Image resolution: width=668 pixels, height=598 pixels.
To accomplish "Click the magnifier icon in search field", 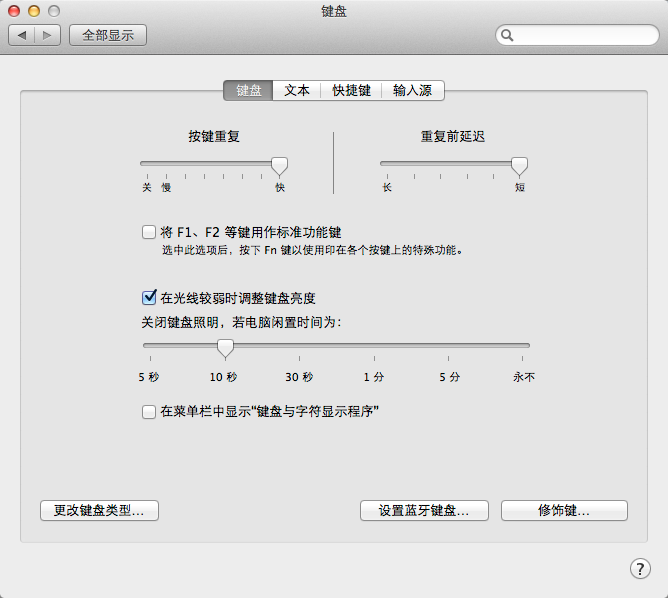I will tap(507, 35).
